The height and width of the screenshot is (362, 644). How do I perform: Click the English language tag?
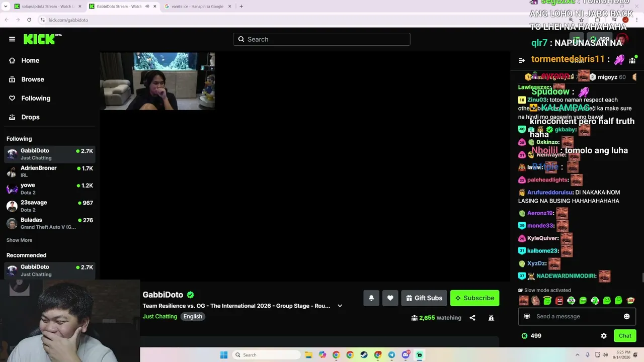193,316
